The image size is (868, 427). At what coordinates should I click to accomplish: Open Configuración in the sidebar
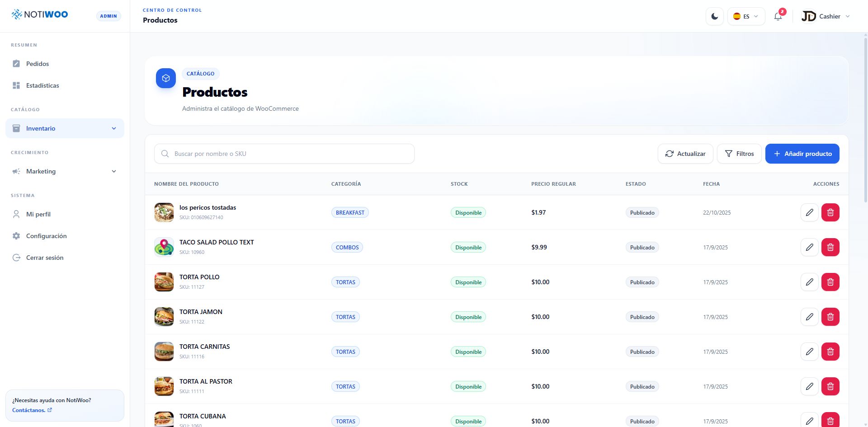pos(65,236)
